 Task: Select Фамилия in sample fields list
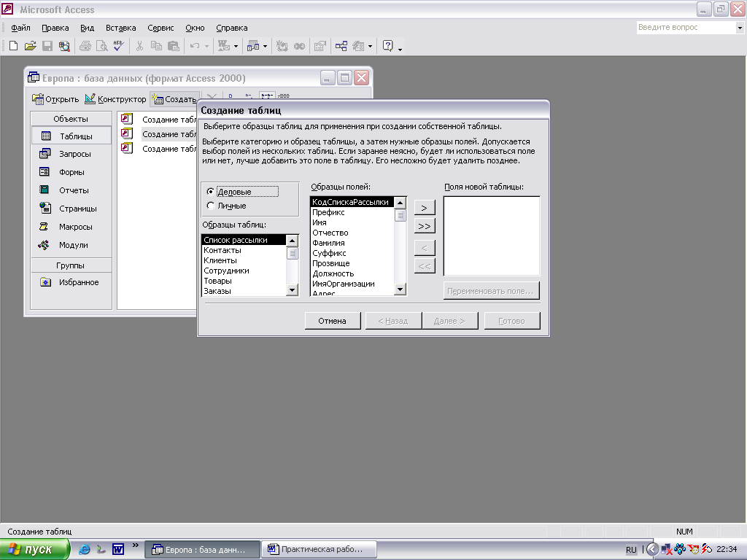tap(352, 243)
